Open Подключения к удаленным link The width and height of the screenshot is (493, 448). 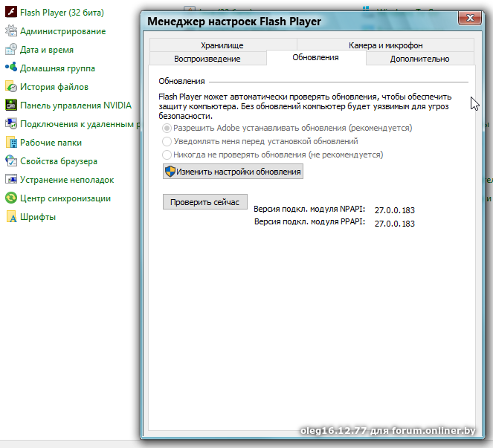(80, 124)
